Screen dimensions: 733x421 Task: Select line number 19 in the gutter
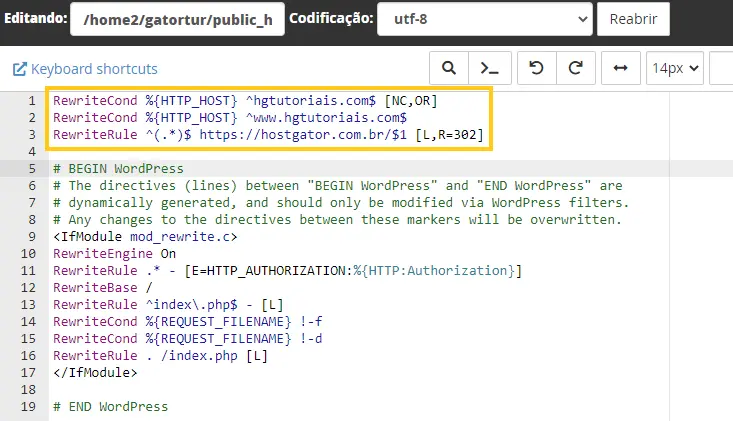(28, 407)
